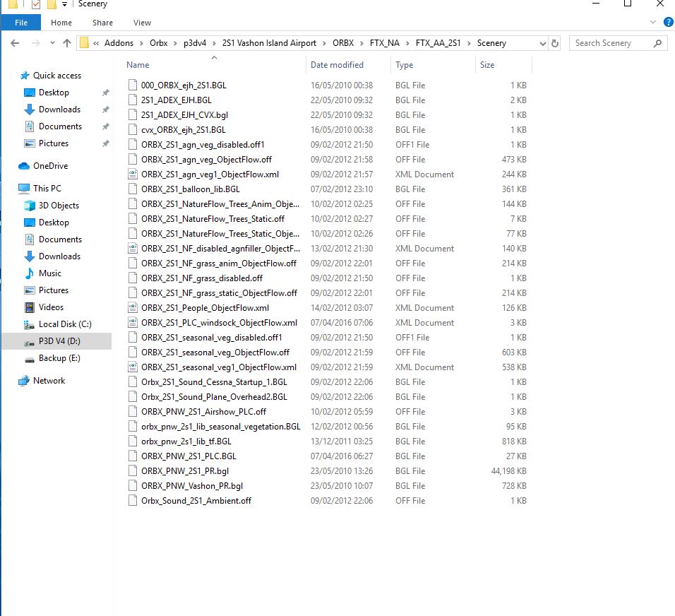Click FTX_AA_2S1 in breadcrumb path
The width and height of the screenshot is (675, 616).
coord(438,43)
